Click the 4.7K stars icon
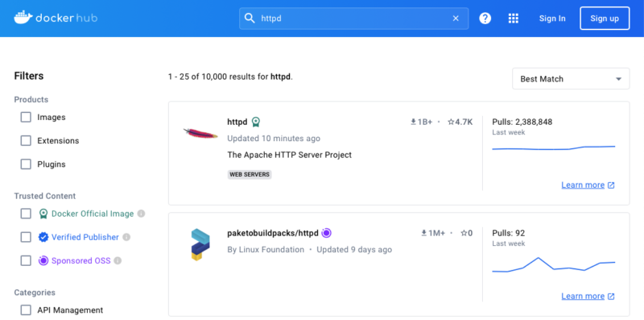 click(451, 122)
